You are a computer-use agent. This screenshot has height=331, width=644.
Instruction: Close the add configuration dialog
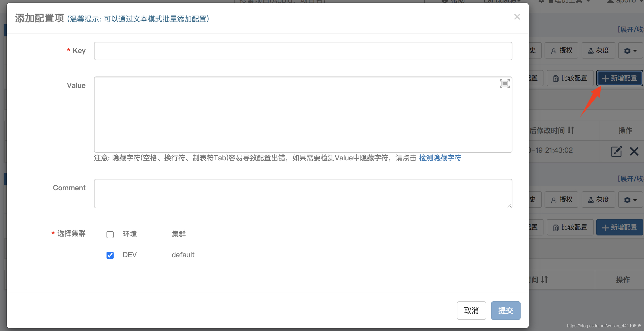coord(517,17)
